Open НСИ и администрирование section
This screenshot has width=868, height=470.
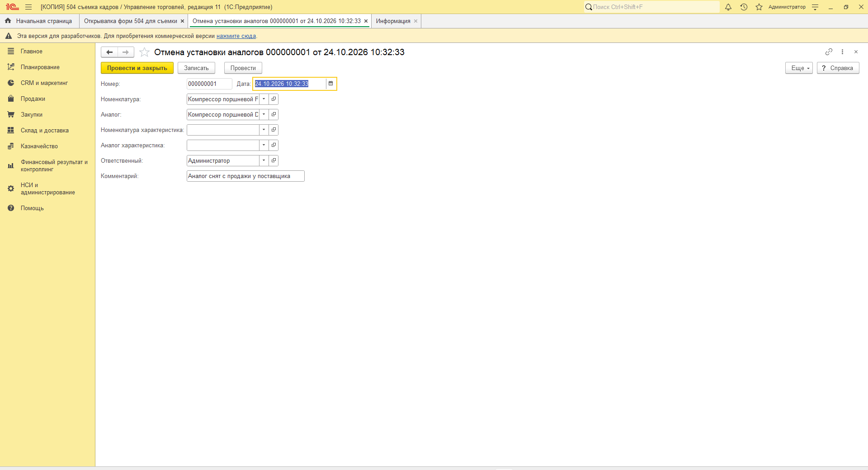coord(47,188)
